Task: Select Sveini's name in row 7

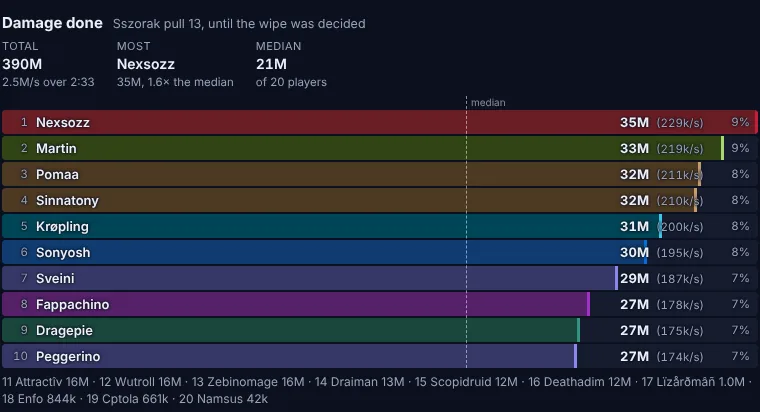Action: 55,279
